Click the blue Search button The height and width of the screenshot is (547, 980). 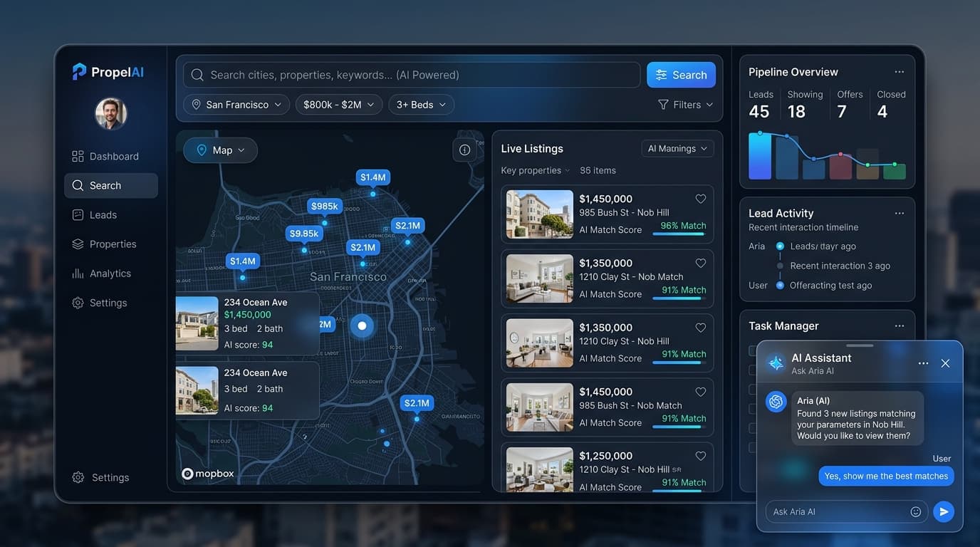click(x=681, y=75)
